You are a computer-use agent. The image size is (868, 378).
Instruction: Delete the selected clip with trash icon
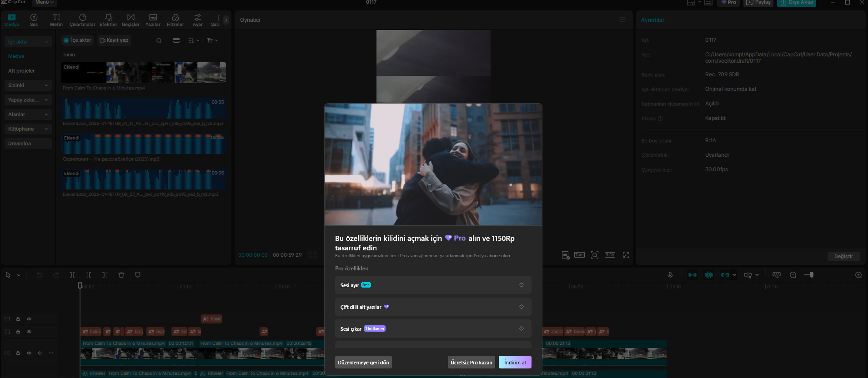point(121,275)
